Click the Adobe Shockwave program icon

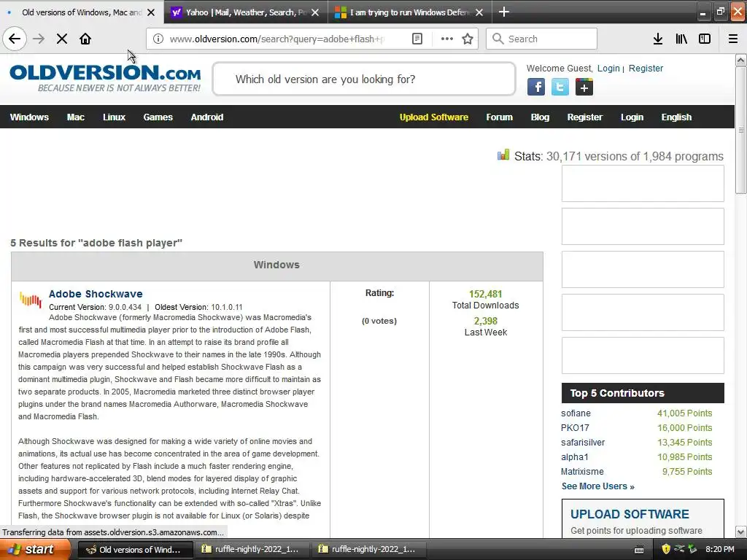click(x=31, y=300)
